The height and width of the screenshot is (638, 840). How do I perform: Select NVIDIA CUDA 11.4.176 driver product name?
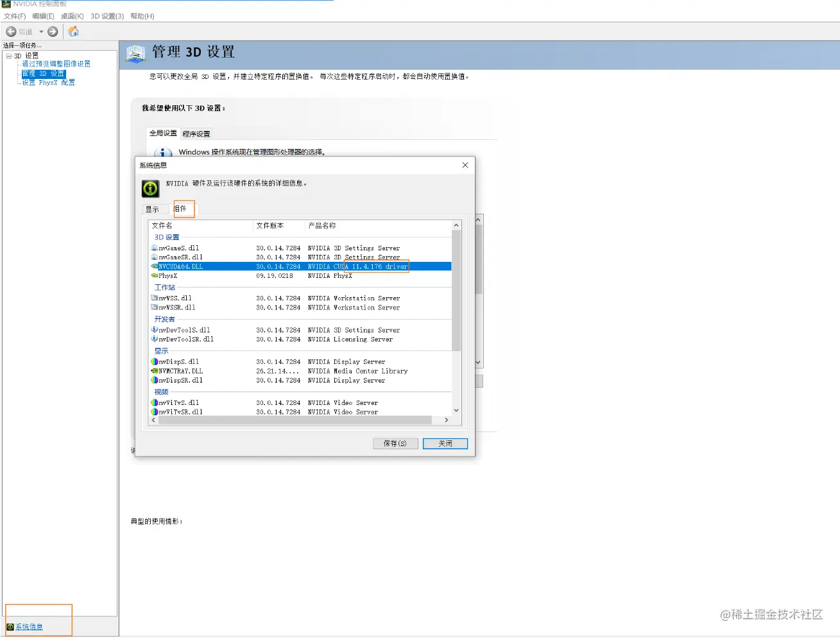[357, 266]
